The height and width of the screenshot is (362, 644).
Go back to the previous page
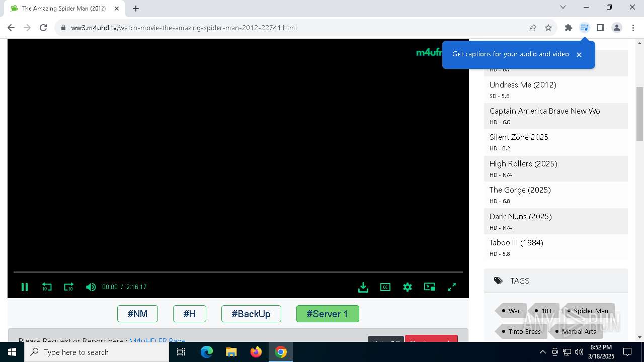tap(11, 28)
